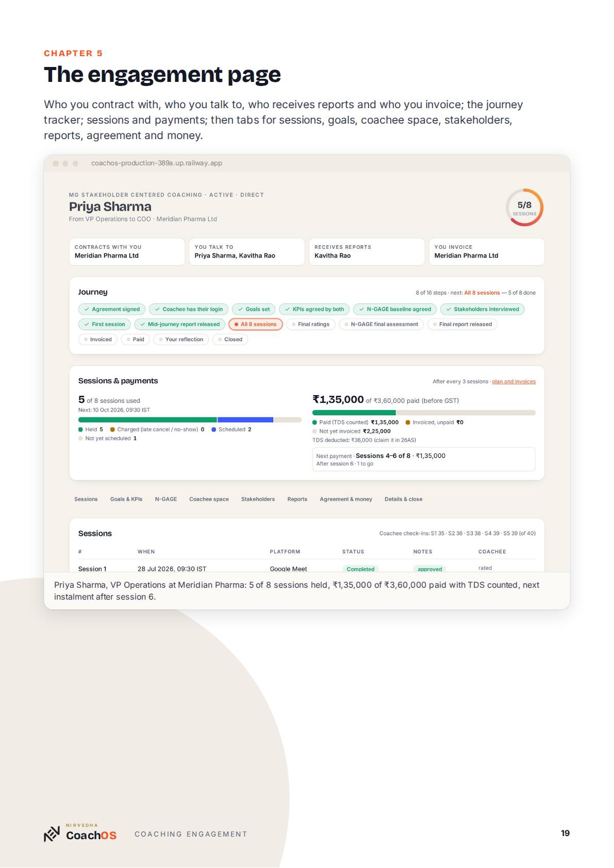Select the 'Closed' journey step chip

pos(230,339)
